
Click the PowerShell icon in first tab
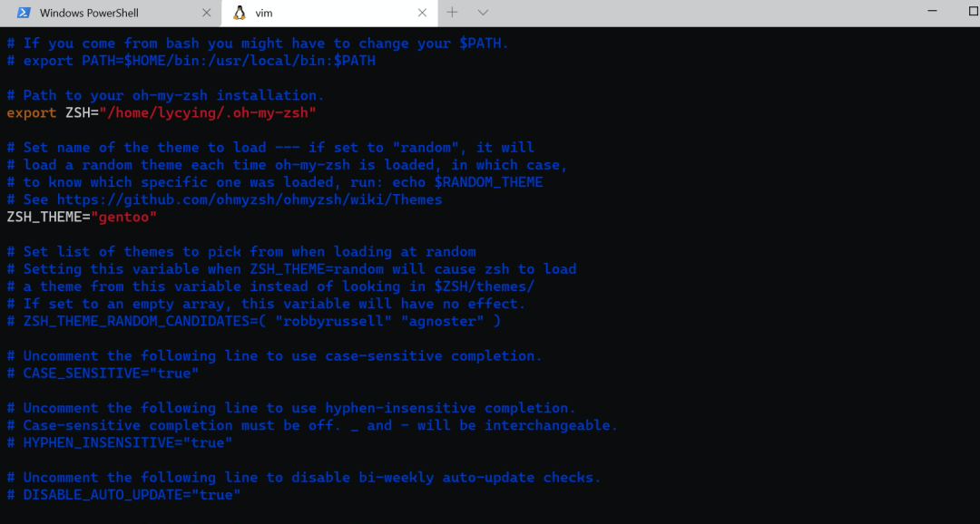point(24,13)
